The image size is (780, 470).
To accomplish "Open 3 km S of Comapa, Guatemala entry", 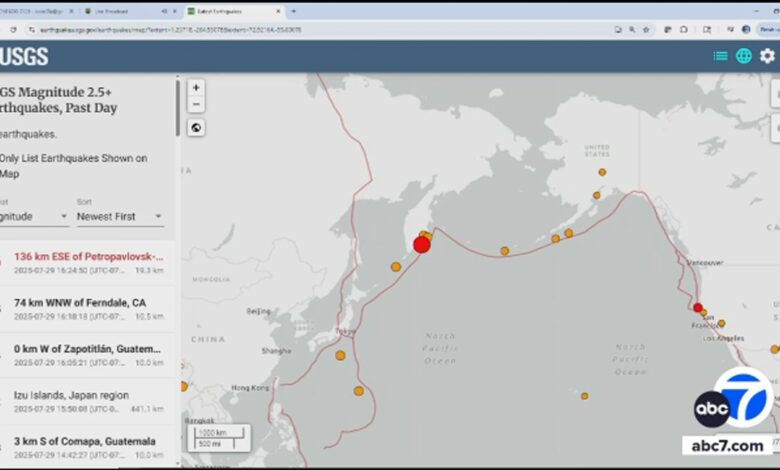I will [88, 447].
